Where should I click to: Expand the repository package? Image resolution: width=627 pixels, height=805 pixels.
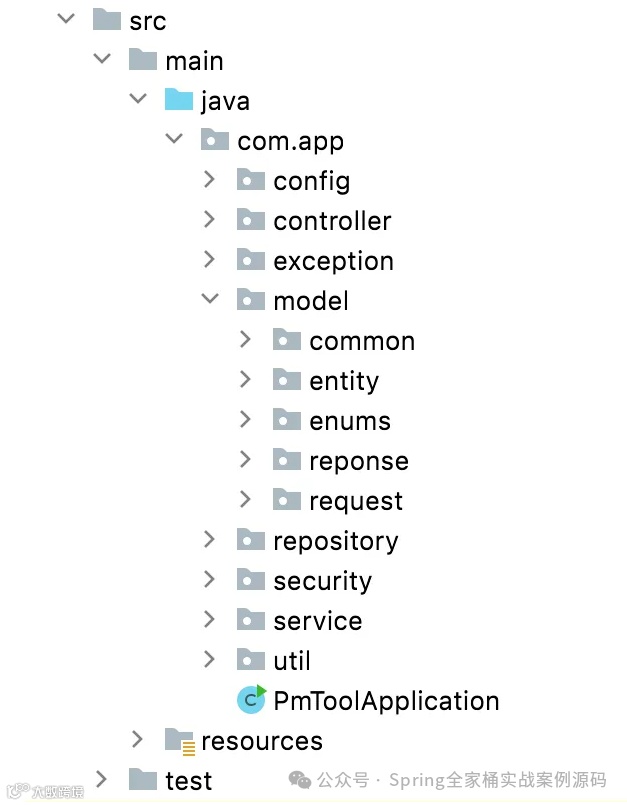pos(209,540)
